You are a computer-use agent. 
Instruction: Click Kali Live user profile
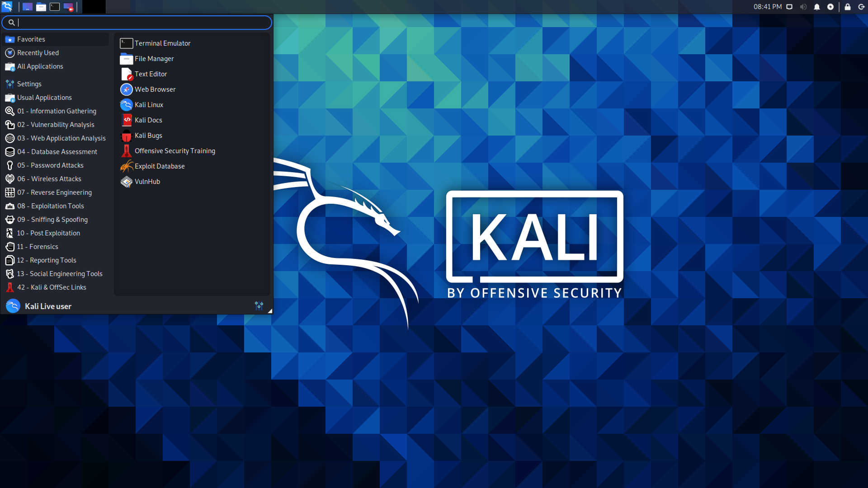pos(47,305)
